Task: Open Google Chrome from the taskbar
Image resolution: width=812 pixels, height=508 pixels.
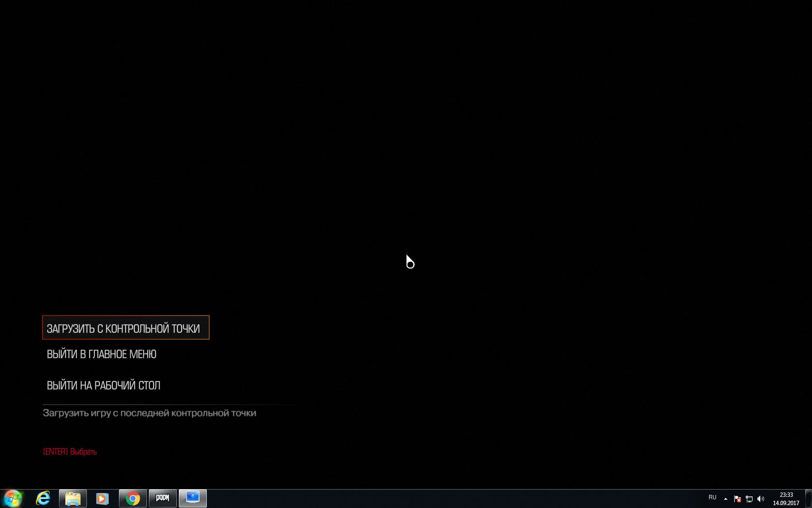Action: (133, 498)
